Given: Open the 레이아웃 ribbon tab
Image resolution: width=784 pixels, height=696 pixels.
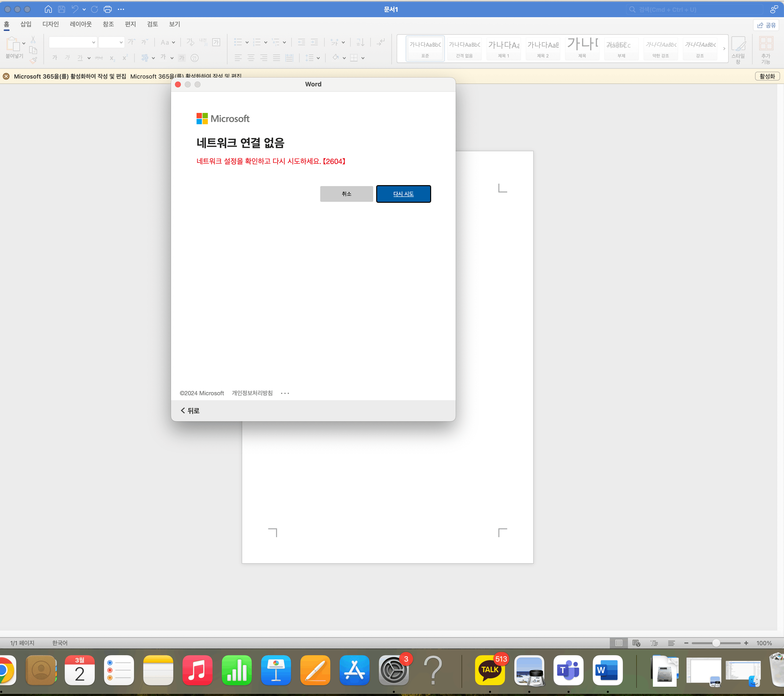Looking at the screenshot, I should tap(80, 24).
